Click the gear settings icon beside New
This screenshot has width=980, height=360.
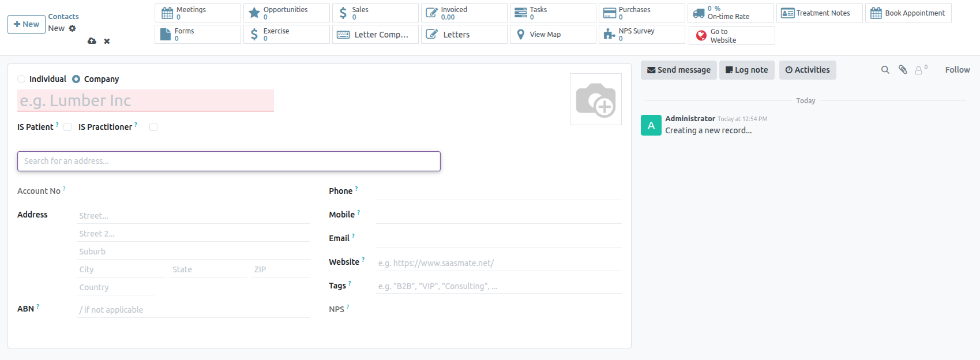click(x=72, y=28)
